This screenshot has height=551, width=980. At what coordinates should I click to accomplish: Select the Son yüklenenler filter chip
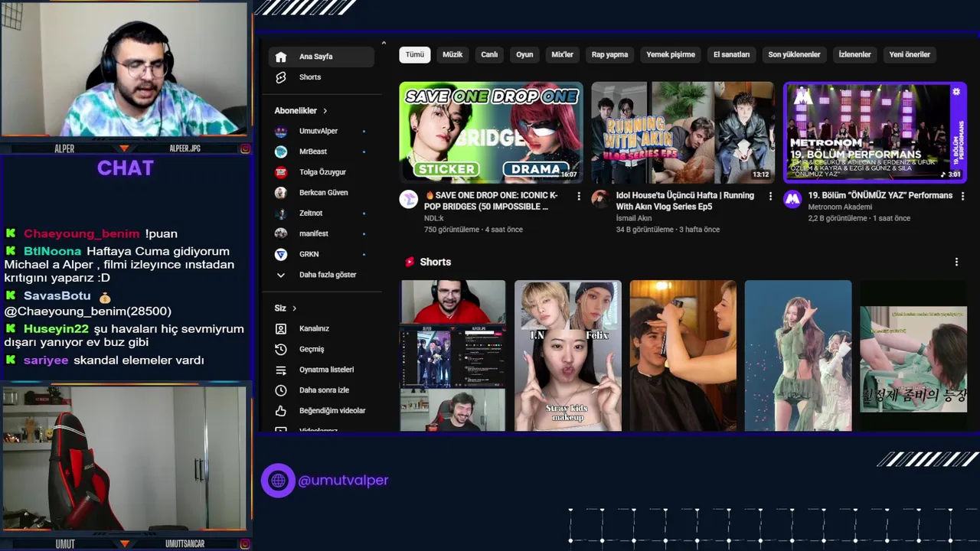(x=795, y=54)
